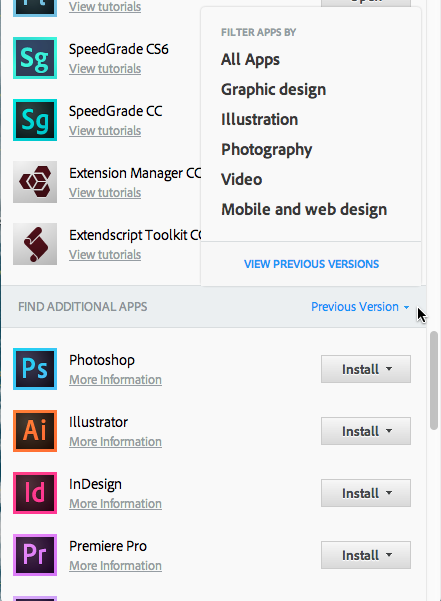
Task: Click the FILTER APPS BY heading
Action: pyautogui.click(x=259, y=33)
